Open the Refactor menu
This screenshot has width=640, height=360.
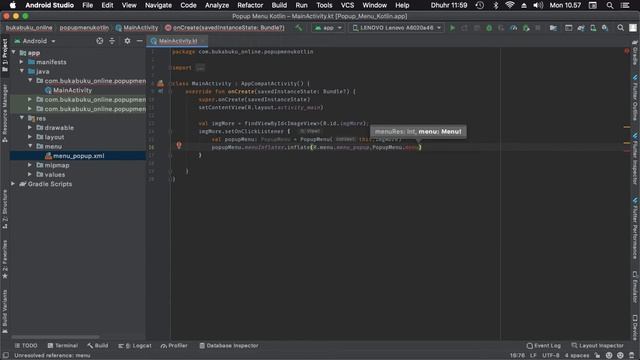coord(250,5)
